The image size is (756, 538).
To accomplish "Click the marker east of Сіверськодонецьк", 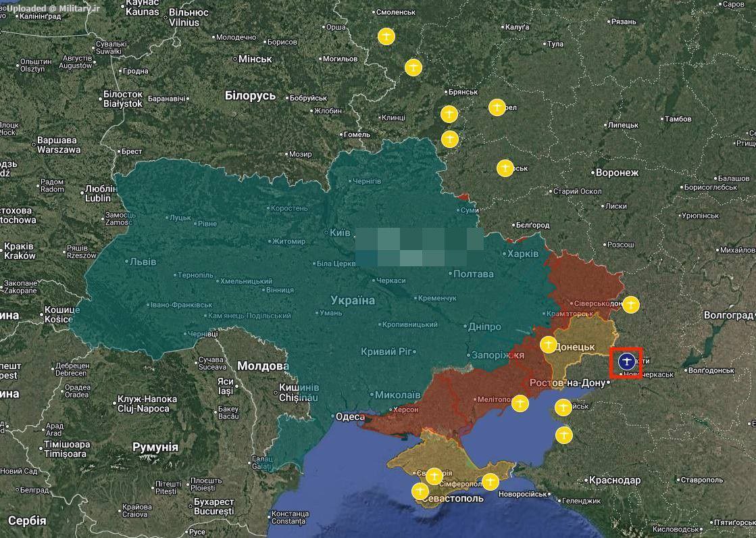I will point(630,305).
